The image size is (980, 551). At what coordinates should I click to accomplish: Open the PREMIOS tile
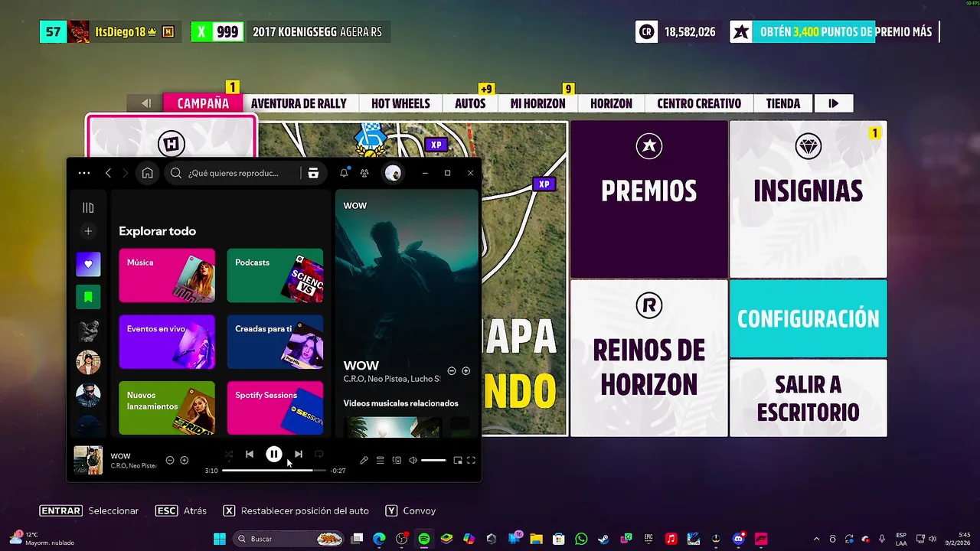click(x=648, y=199)
